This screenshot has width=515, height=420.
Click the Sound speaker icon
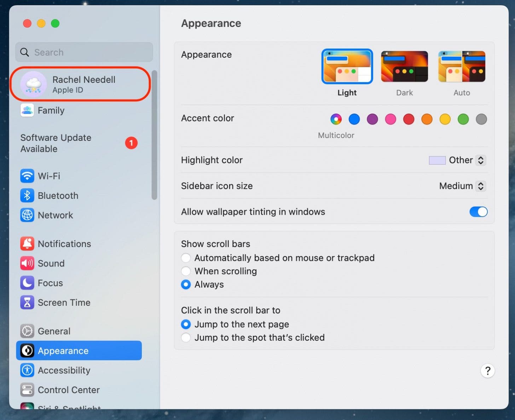tap(27, 263)
